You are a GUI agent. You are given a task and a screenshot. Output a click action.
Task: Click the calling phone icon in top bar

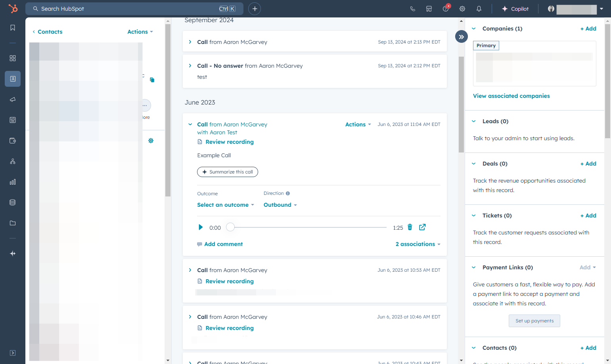coord(412,9)
